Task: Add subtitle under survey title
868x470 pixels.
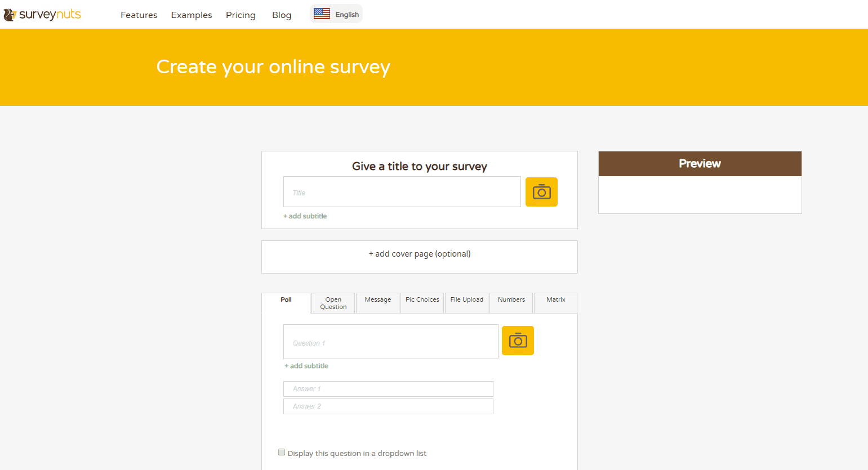Action: click(x=305, y=216)
